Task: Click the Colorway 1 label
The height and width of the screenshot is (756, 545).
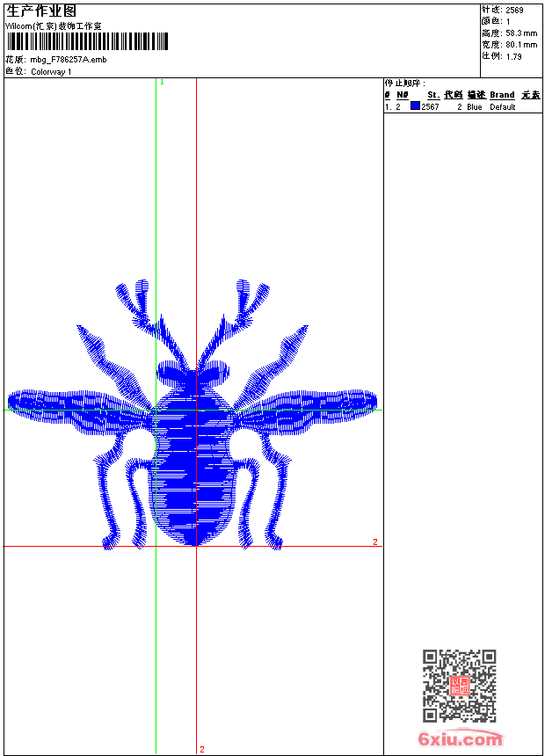Action: (x=51, y=71)
